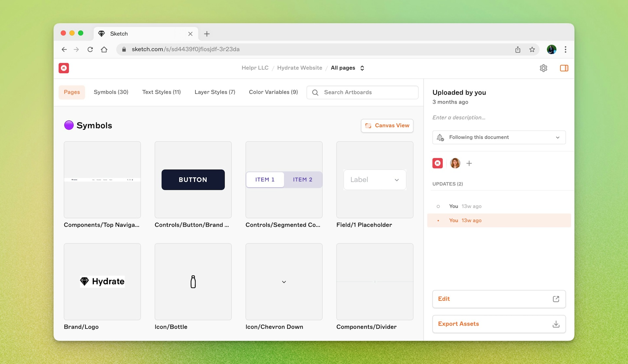Open the Hydrate Website breadcrumb link
Screen dimensions: 628x364
pyautogui.click(x=299, y=68)
